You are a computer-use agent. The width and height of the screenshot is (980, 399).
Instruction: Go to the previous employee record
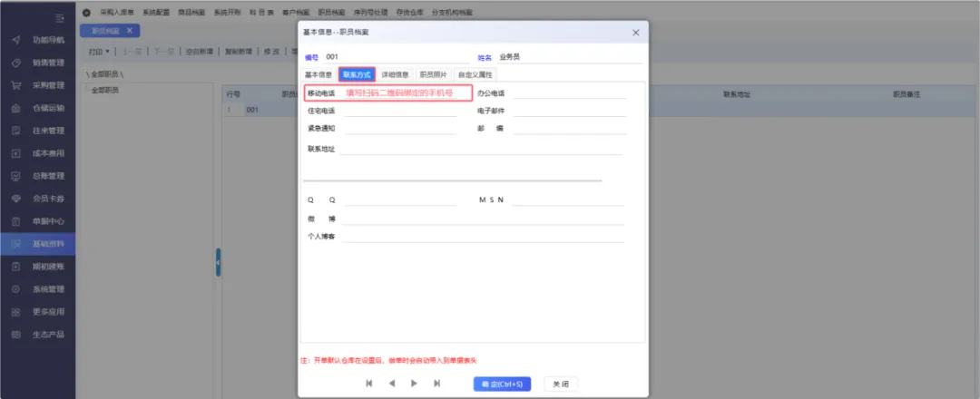(392, 384)
